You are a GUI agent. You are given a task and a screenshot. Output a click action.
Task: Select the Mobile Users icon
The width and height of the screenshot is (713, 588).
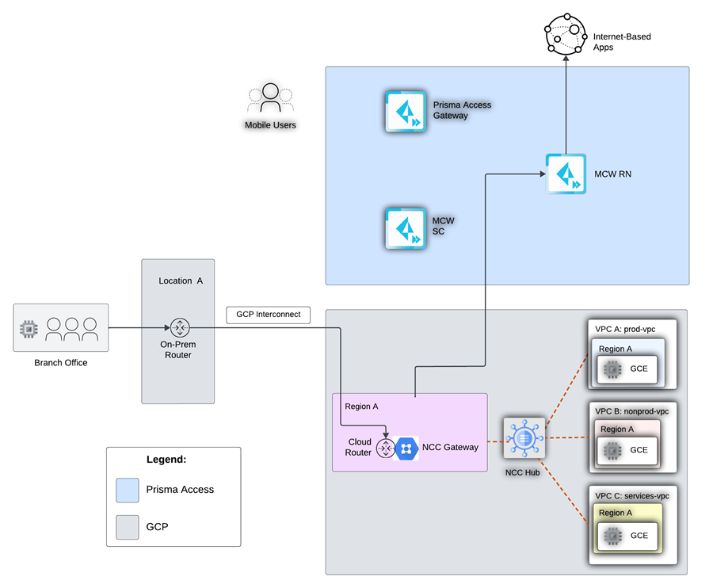(271, 97)
